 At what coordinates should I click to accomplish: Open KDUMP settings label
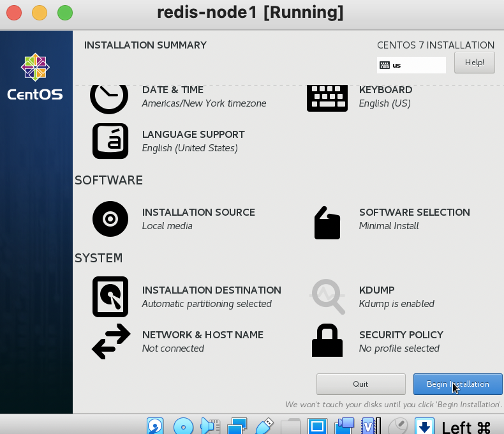376,290
